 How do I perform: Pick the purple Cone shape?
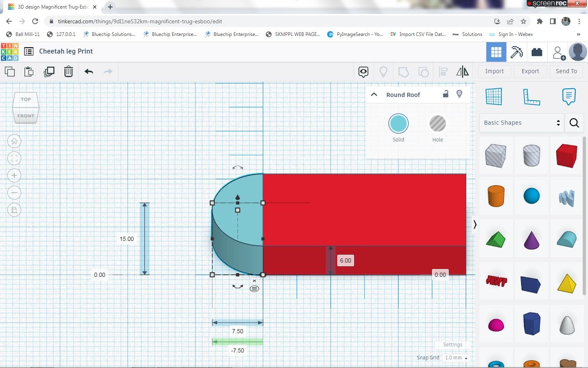pyautogui.click(x=532, y=239)
